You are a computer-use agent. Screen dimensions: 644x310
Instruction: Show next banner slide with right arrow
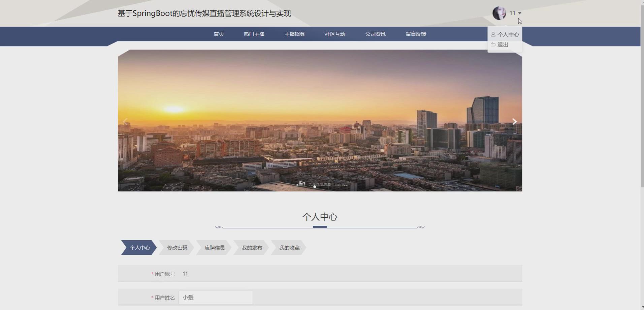point(514,122)
